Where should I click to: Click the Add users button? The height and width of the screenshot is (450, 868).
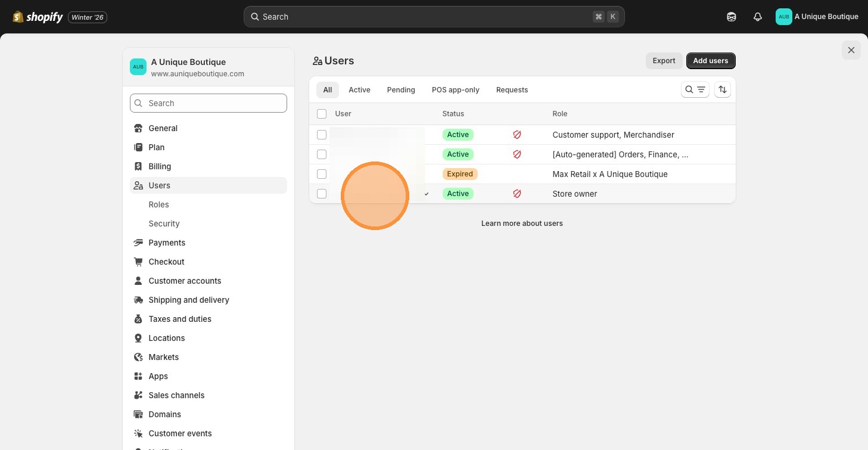tap(711, 61)
